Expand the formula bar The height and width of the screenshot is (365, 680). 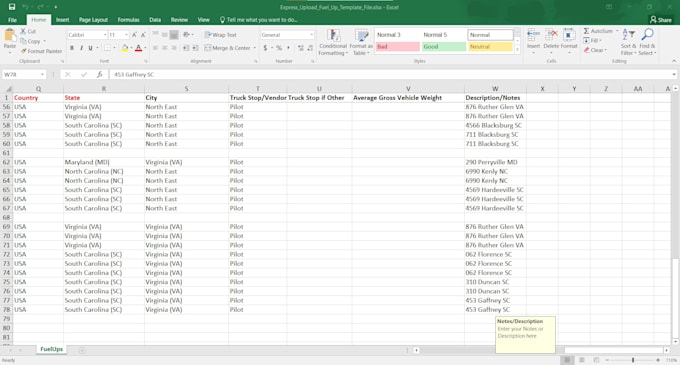click(674, 75)
